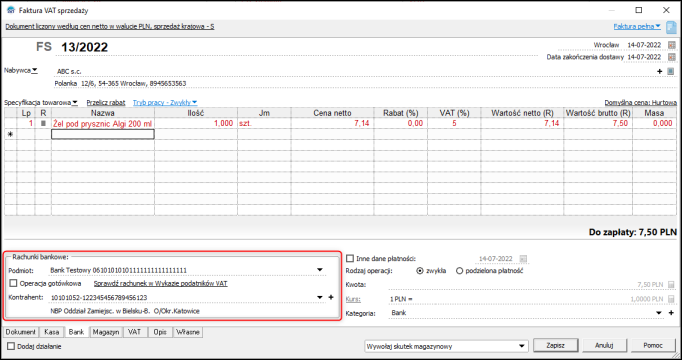This screenshot has width=682, height=360.
Task: Open the Magazyn tab
Action: click(106, 332)
